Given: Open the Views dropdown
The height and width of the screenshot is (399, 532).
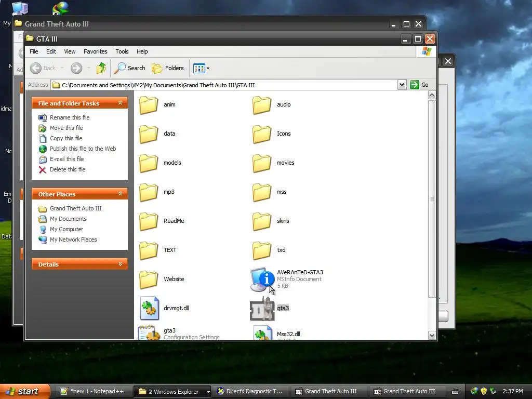Looking at the screenshot, I should click(201, 68).
